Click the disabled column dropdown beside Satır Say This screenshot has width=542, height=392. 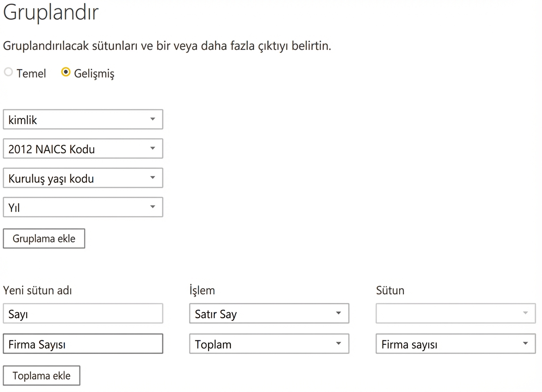coord(456,314)
